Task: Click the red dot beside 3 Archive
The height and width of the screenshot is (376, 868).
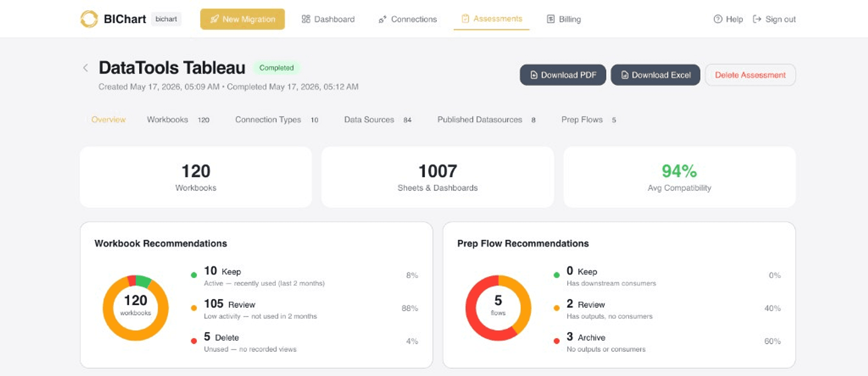Action: click(x=556, y=341)
